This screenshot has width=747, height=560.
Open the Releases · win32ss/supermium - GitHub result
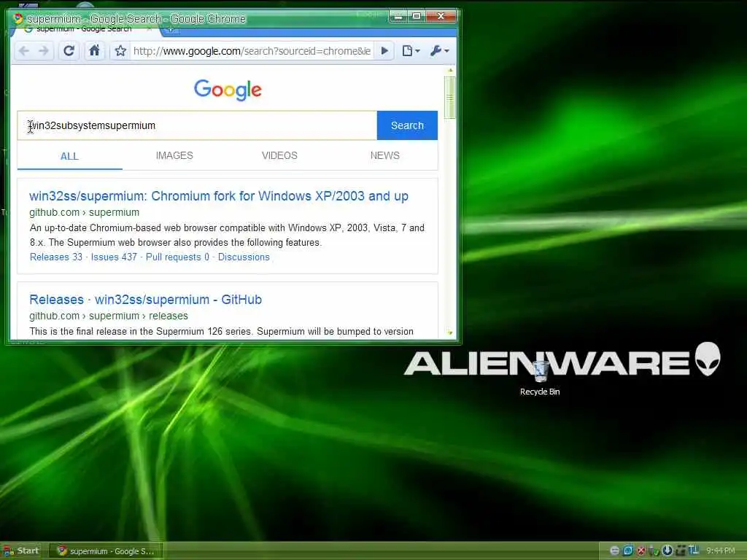pyautogui.click(x=145, y=300)
